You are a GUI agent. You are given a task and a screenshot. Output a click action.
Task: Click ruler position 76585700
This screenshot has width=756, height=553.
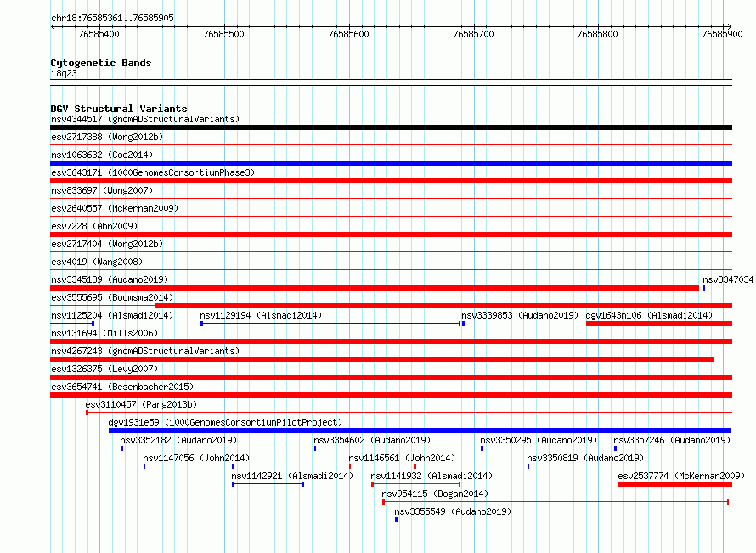473,34
